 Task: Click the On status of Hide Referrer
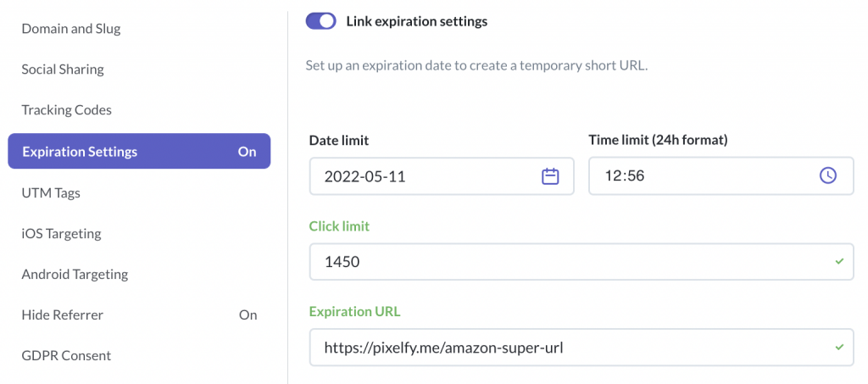click(248, 314)
